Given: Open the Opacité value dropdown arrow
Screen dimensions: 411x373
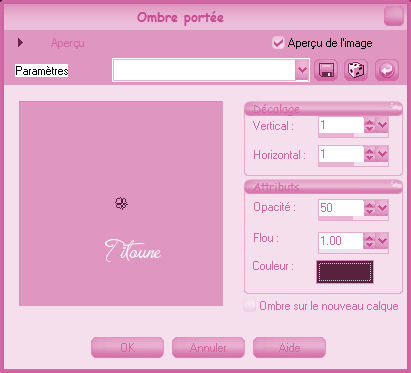Looking at the screenshot, I should (382, 208).
